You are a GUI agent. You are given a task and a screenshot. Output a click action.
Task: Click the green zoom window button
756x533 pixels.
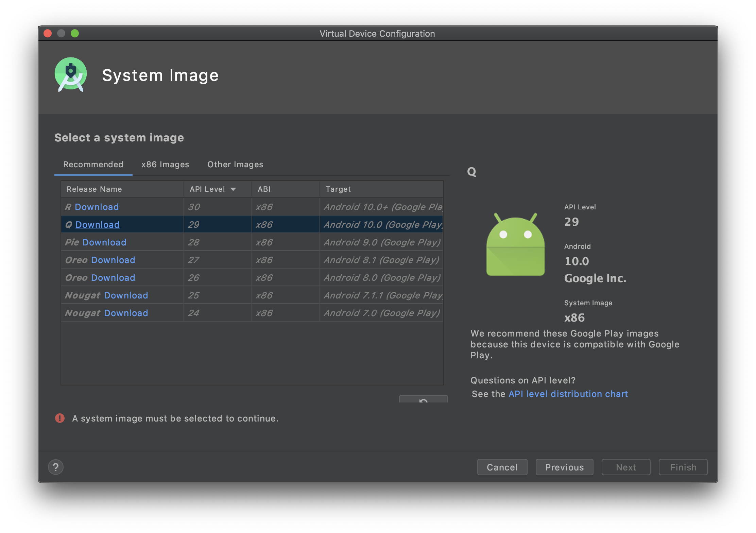[x=75, y=33]
